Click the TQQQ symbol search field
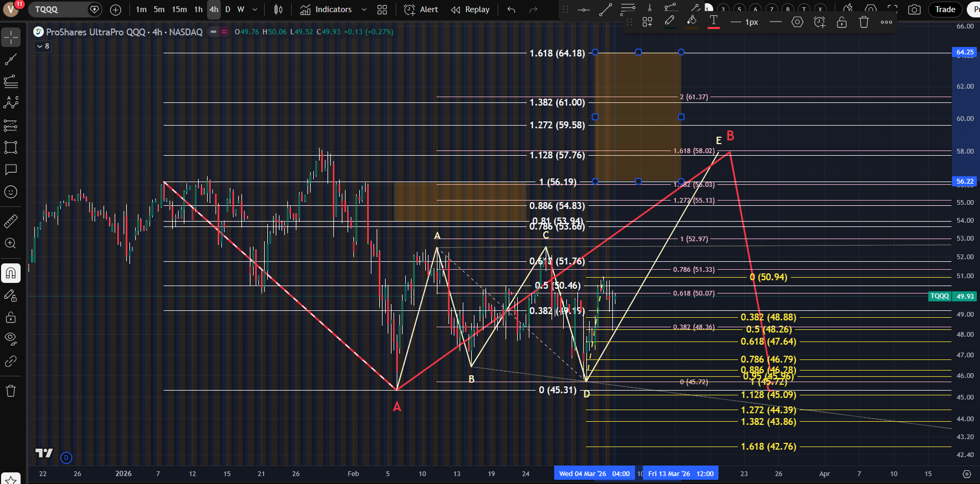980x484 pixels. [58, 10]
